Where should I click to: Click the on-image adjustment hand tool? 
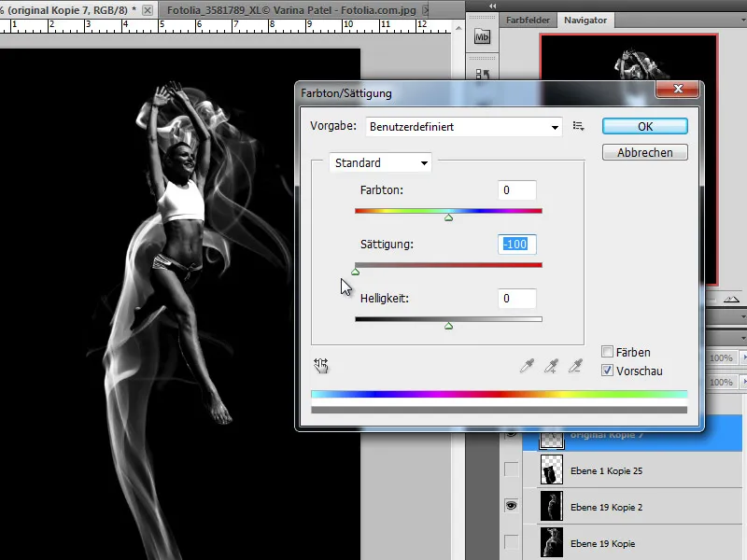(321, 366)
